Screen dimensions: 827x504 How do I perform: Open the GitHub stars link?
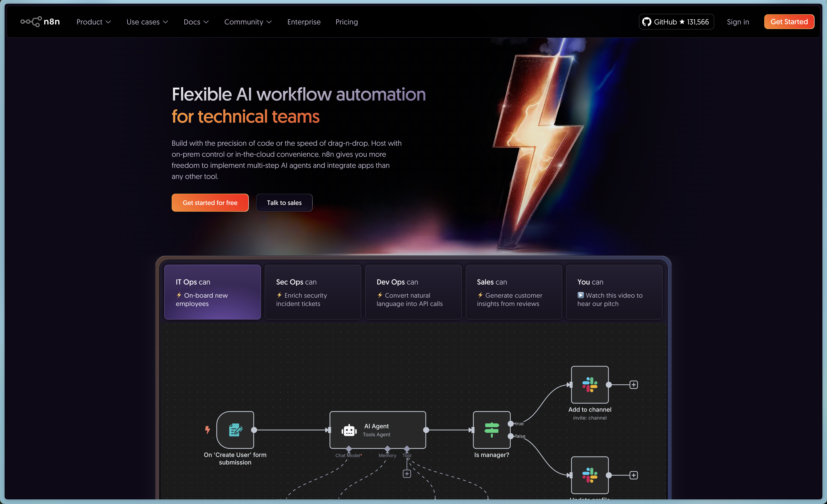[676, 22]
